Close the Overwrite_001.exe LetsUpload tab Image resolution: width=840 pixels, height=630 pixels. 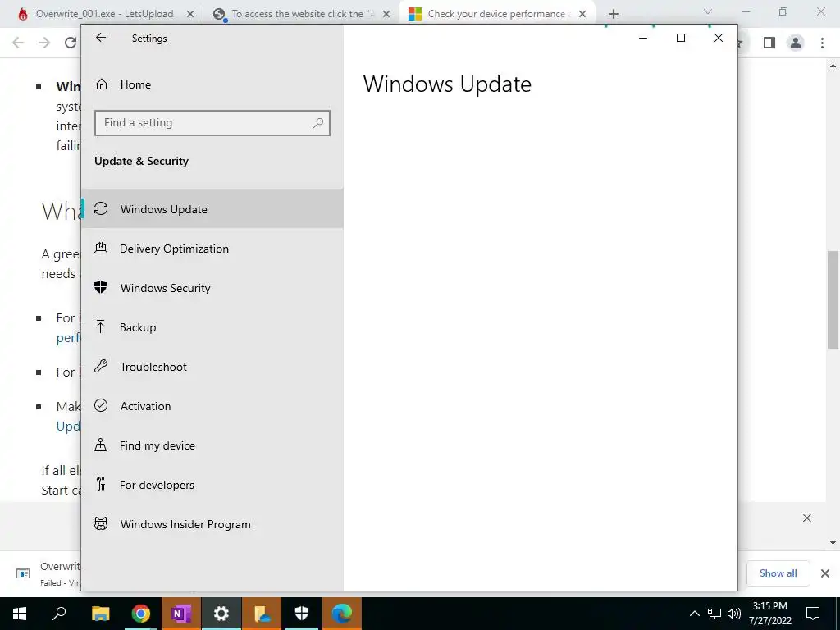click(x=190, y=15)
